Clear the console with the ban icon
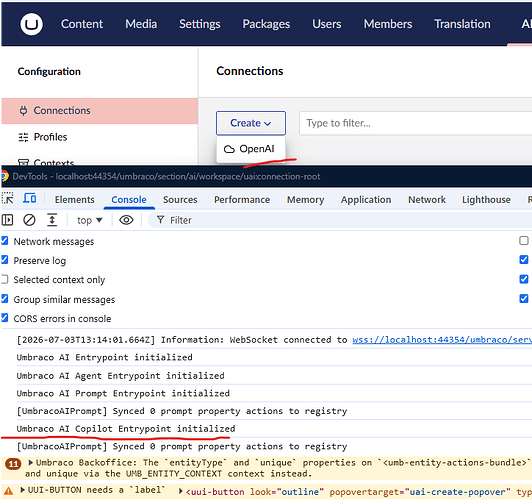This screenshot has height=500, width=532. pyautogui.click(x=29, y=220)
